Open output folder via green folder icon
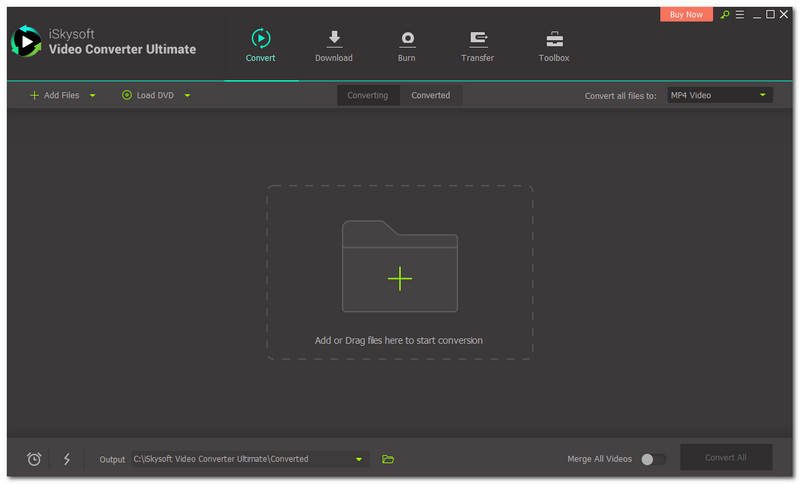 (x=388, y=459)
